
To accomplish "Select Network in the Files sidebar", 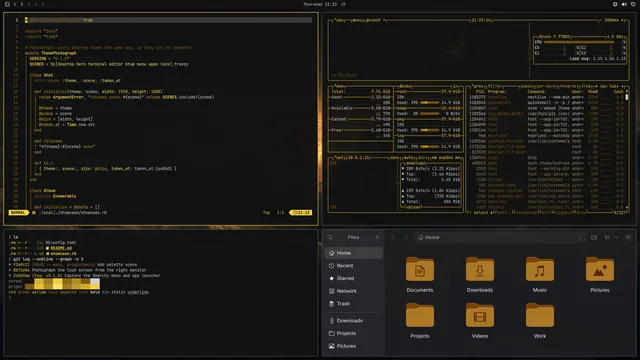I will click(x=353, y=291).
